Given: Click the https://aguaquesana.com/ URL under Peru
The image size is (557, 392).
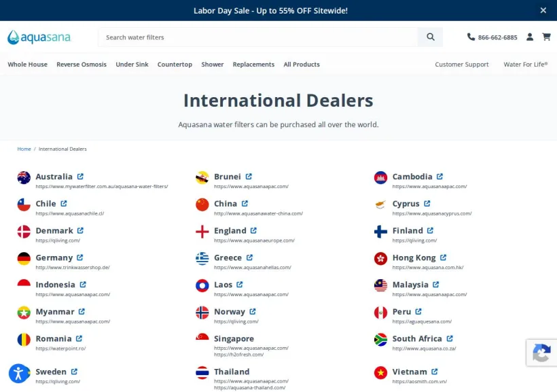Looking at the screenshot, I should pyautogui.click(x=422, y=321).
